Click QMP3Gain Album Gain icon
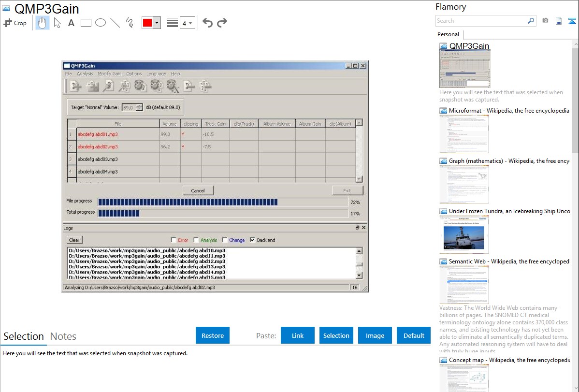 click(x=157, y=87)
